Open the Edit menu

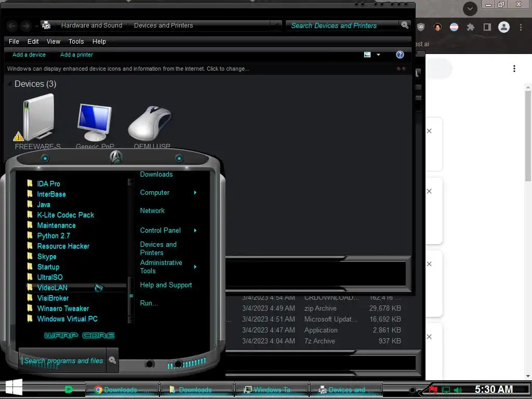point(33,42)
